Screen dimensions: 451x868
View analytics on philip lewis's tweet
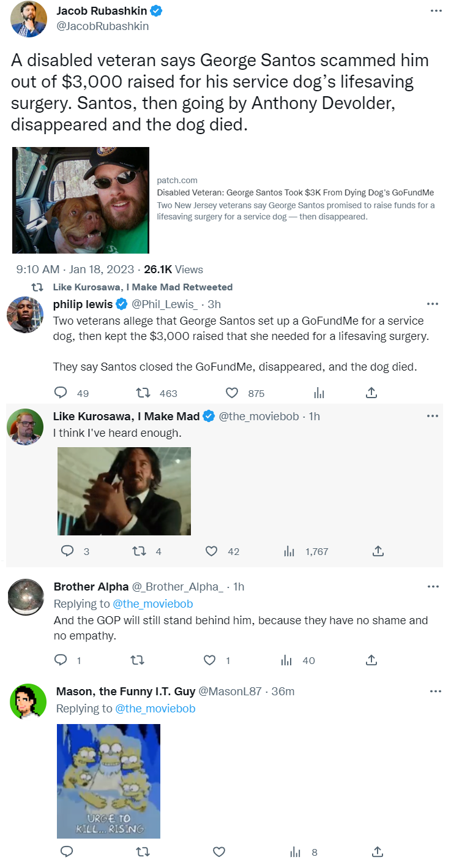pos(319,393)
